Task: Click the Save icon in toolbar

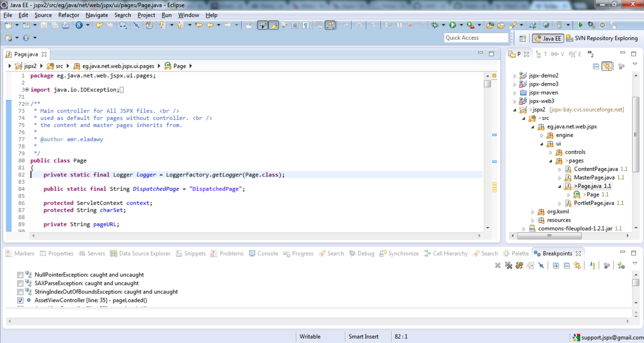Action: pyautogui.click(x=44, y=25)
